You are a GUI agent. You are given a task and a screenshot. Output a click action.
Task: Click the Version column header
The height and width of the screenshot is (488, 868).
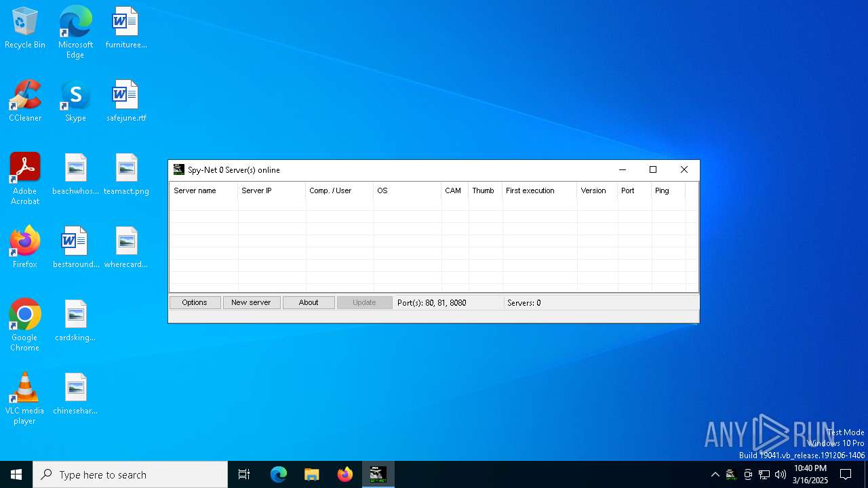(x=597, y=190)
